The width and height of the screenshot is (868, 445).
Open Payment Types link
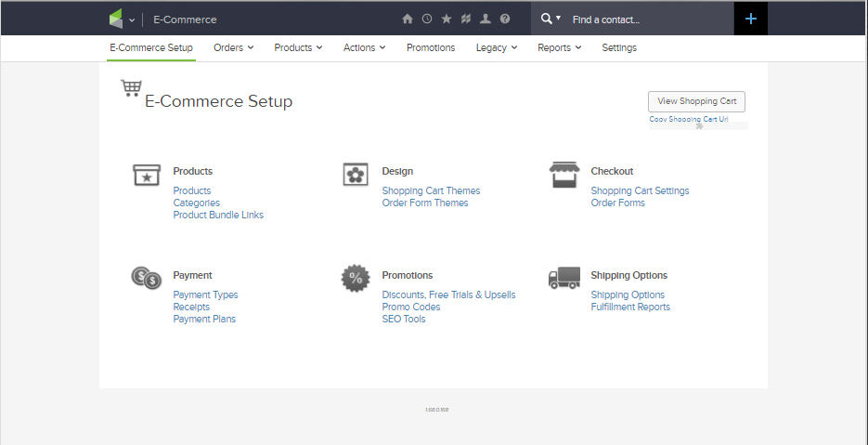[x=205, y=294]
